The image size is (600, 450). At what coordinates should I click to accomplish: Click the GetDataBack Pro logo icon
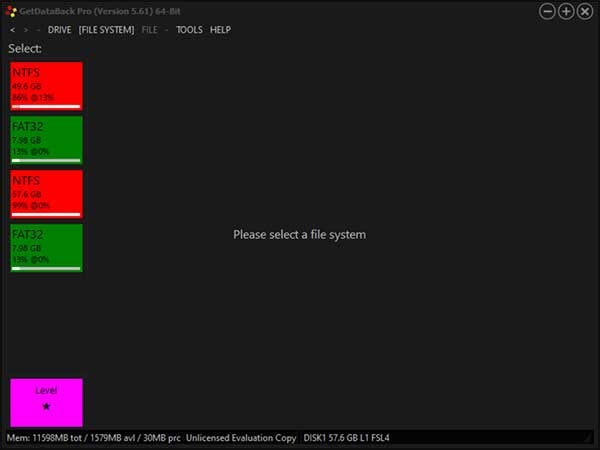10,11
